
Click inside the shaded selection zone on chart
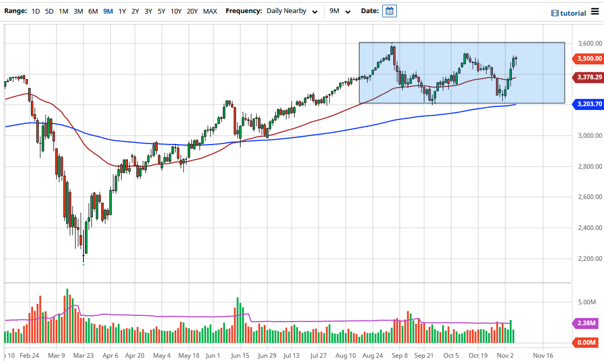coord(461,73)
